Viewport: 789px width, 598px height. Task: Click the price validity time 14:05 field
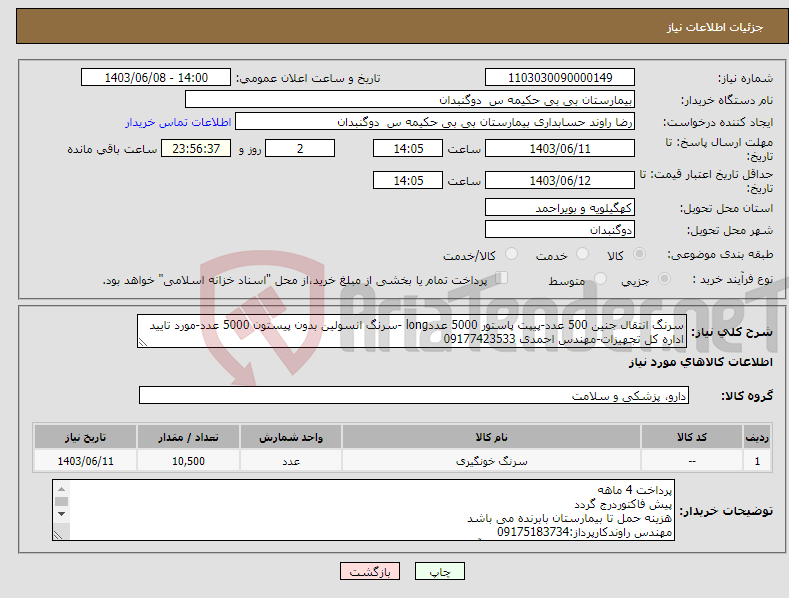pos(408,180)
